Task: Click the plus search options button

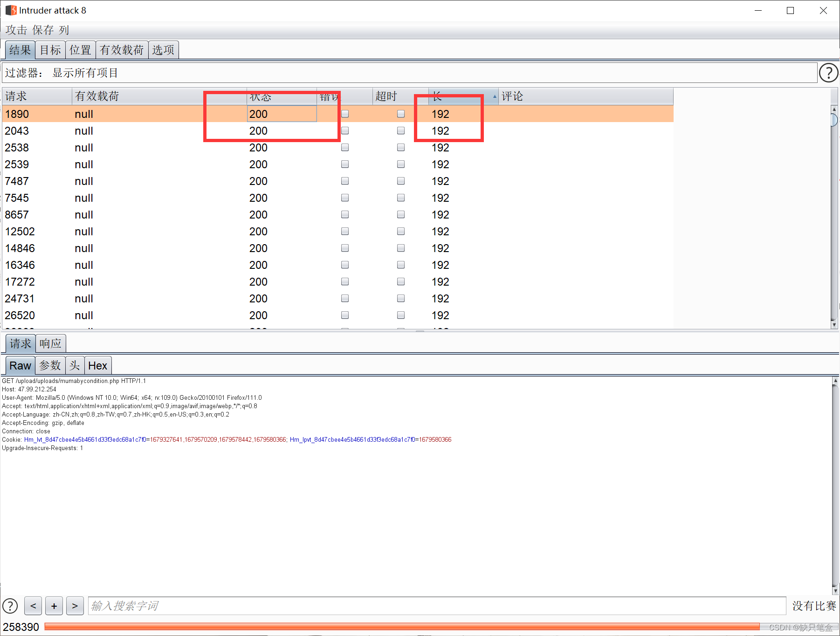Action: [54, 606]
